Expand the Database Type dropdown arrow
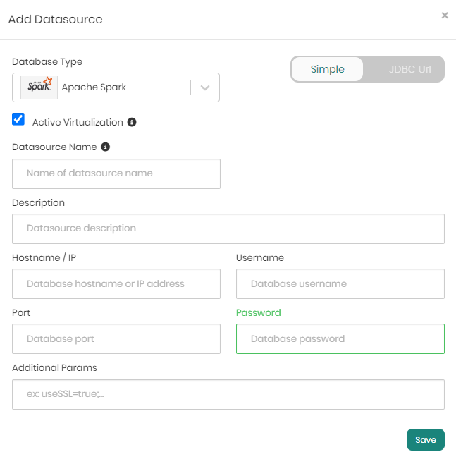This screenshot has height=476, width=456. click(x=205, y=87)
